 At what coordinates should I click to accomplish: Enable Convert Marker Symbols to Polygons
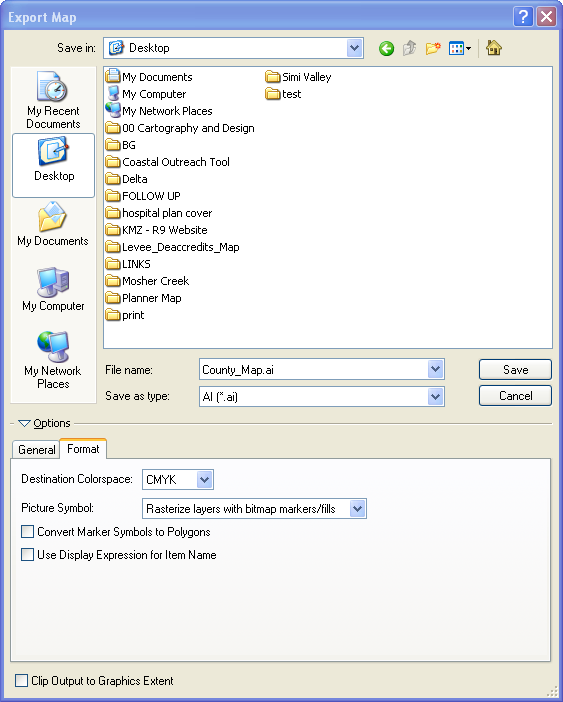[x=28, y=532]
